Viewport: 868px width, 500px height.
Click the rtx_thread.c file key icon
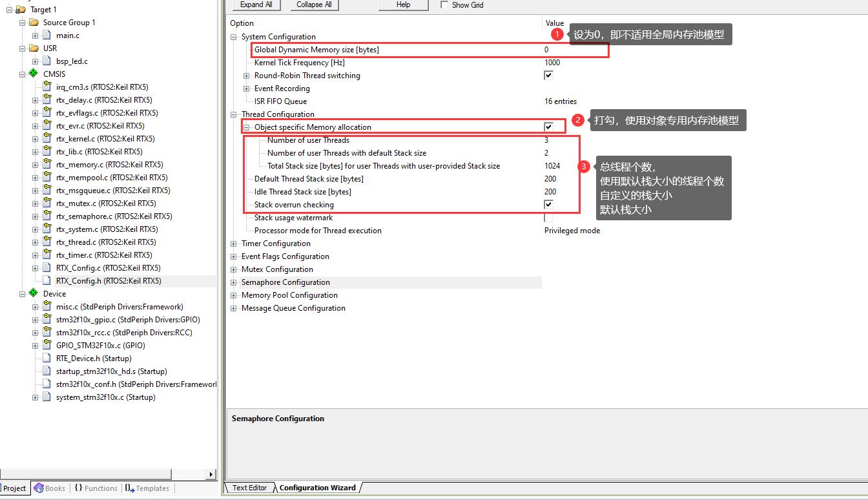[46, 242]
